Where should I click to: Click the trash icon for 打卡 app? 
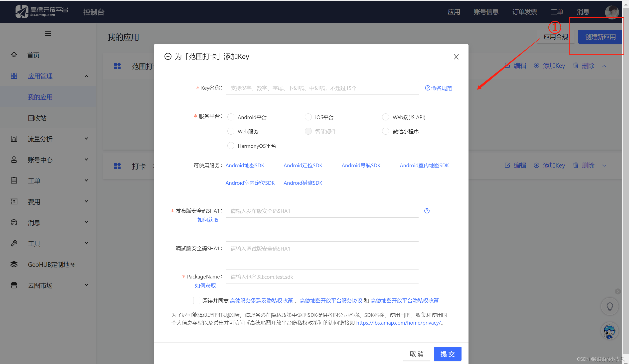point(576,165)
